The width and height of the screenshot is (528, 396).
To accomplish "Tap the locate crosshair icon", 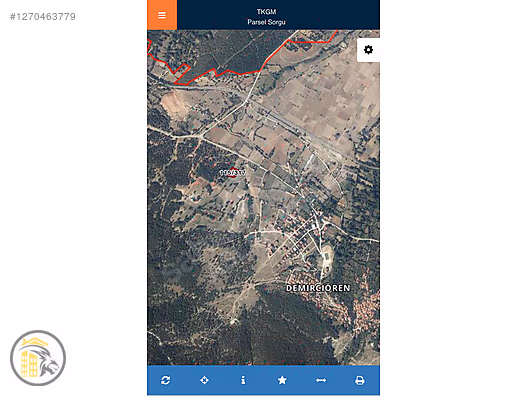I will [204, 380].
